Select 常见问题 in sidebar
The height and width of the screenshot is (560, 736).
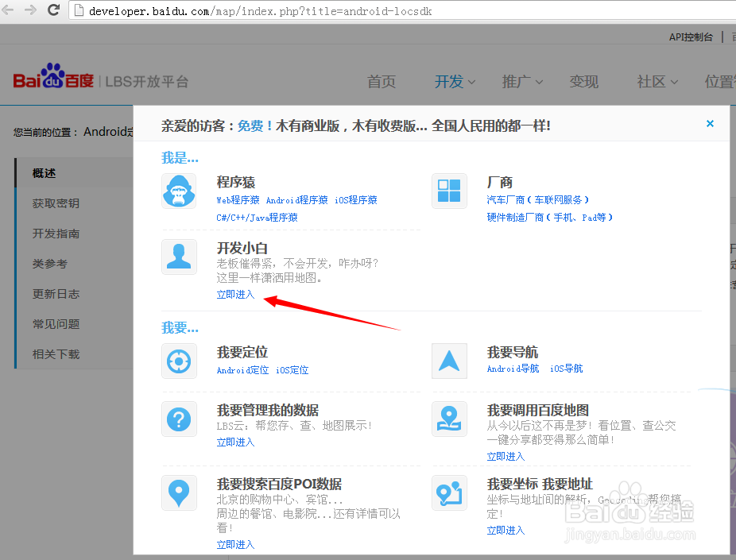[74, 323]
